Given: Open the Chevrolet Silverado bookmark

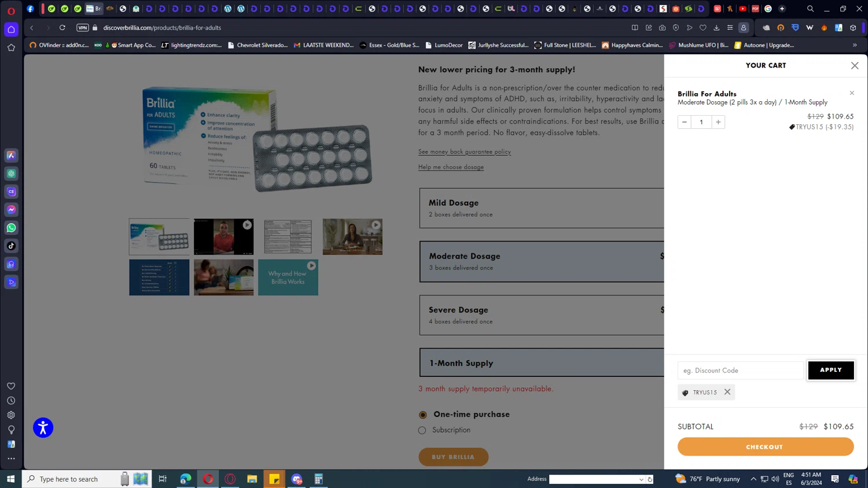Looking at the screenshot, I should pos(258,45).
